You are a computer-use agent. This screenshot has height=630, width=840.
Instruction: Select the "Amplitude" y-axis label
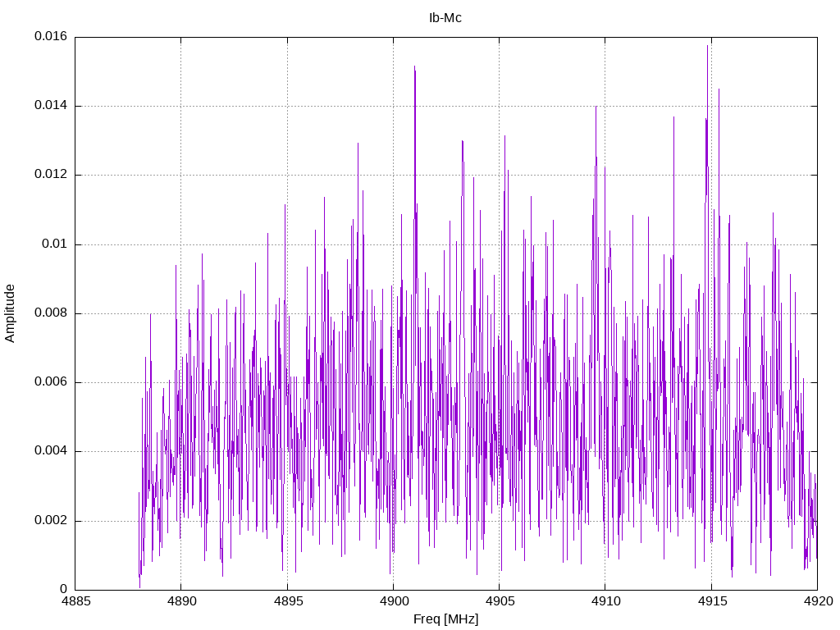tap(10, 313)
